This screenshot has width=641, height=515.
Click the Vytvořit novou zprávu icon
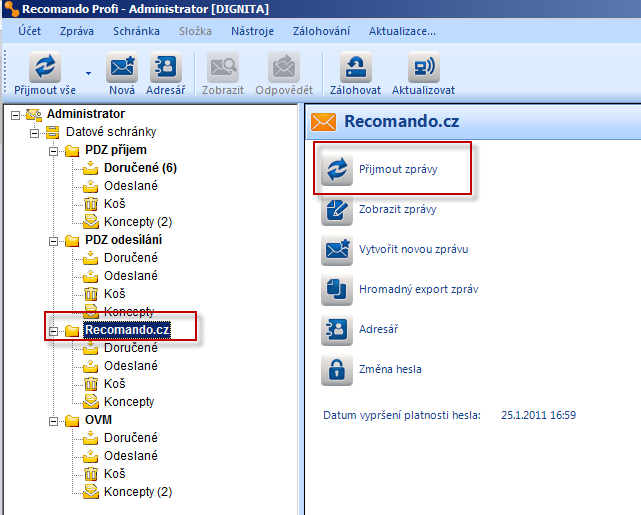click(337, 250)
